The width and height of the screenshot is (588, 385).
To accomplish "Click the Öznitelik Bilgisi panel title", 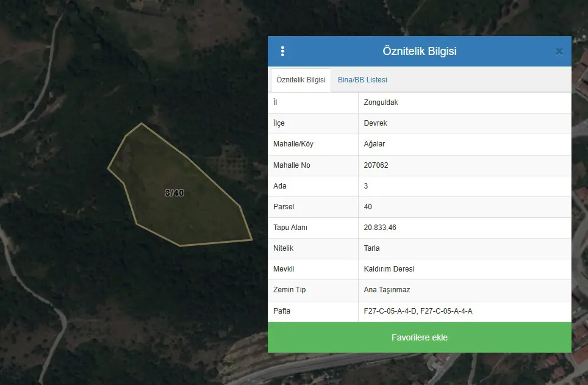I will [x=420, y=51].
